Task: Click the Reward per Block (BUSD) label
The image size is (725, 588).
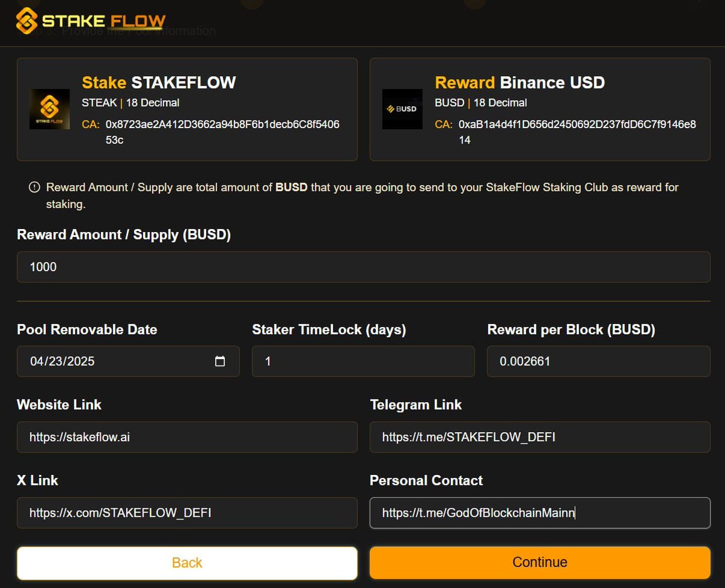Action: 571,330
